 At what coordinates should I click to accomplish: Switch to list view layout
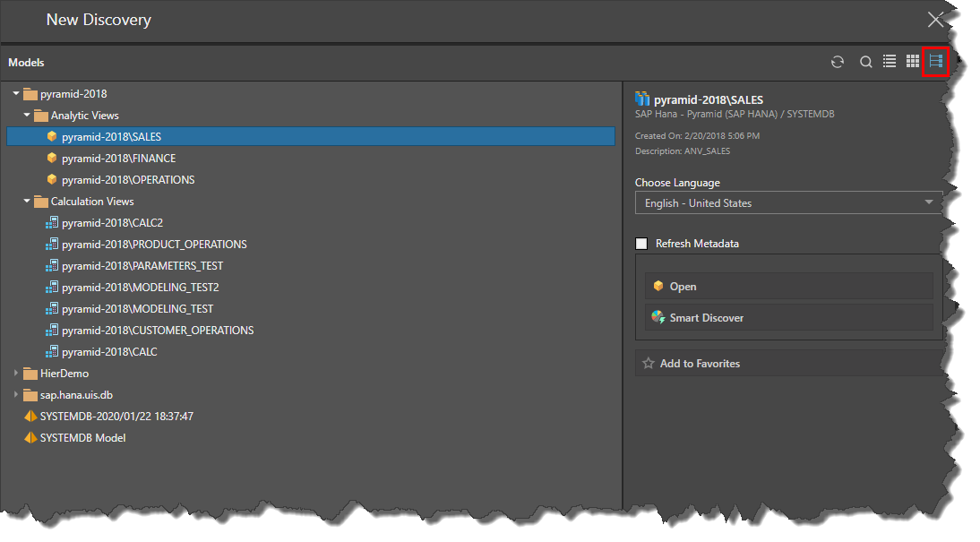click(890, 61)
